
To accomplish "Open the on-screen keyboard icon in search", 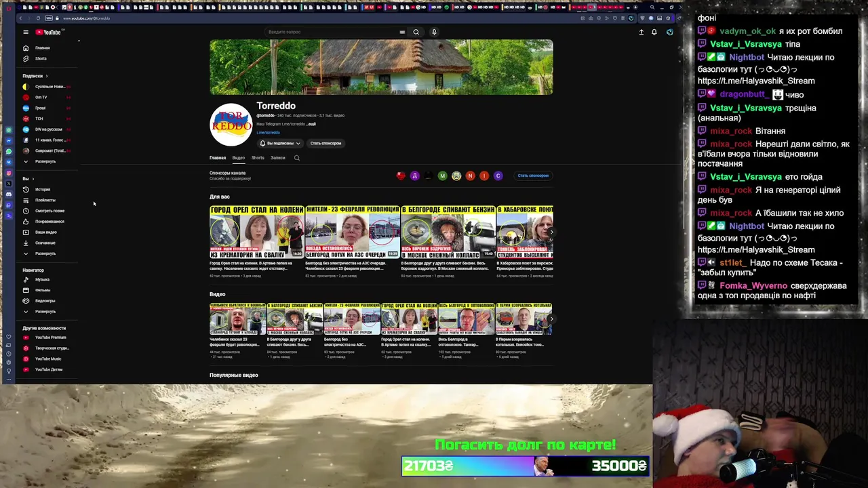I will tap(402, 32).
